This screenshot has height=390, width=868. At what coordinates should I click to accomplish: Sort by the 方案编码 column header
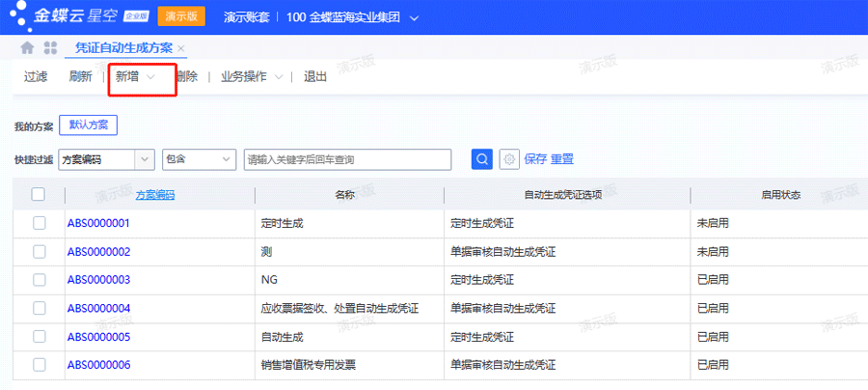pyautogui.click(x=155, y=194)
